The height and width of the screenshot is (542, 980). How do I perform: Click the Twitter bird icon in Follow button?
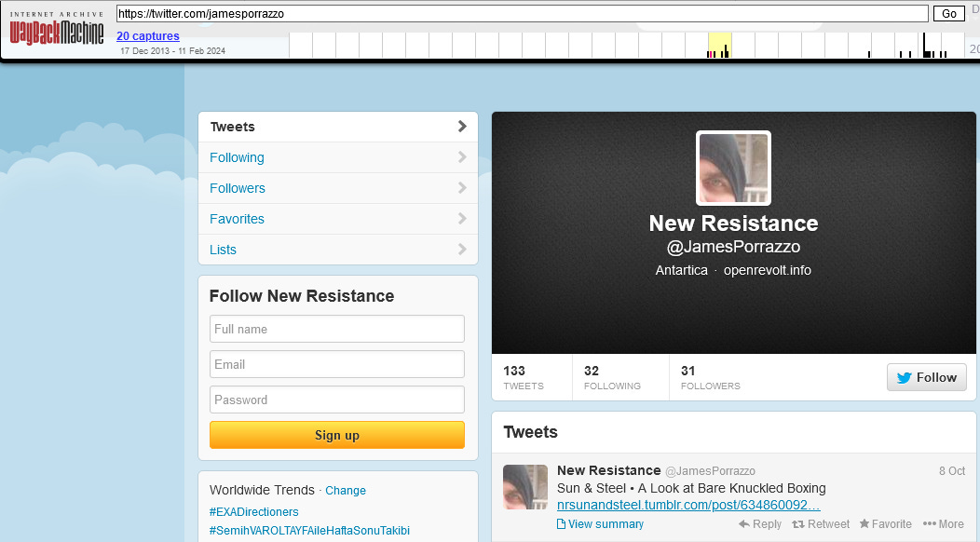pos(904,377)
